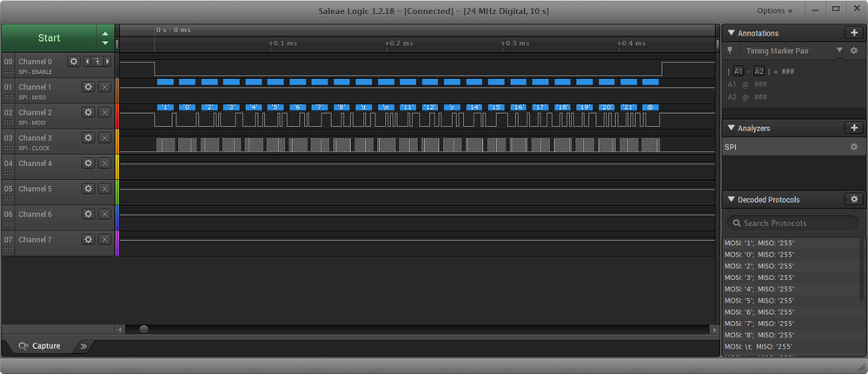Select the SPI analyzer row
This screenshot has width=868, height=374.
coord(792,147)
